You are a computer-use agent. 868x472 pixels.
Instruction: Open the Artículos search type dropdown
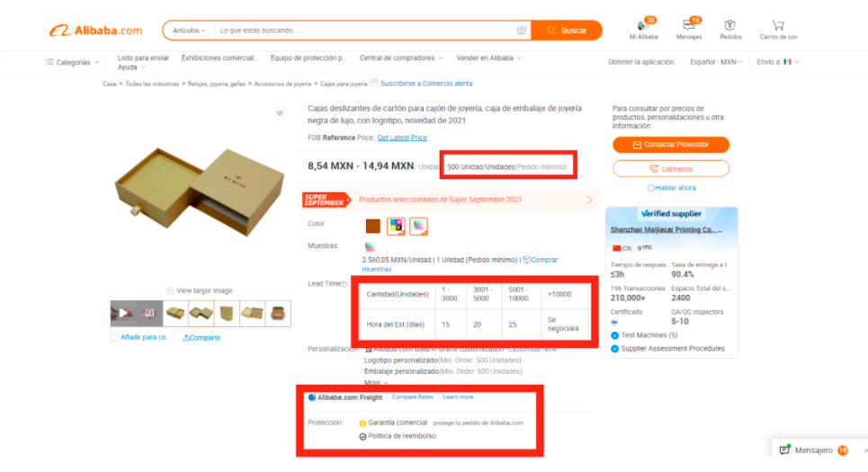(189, 31)
